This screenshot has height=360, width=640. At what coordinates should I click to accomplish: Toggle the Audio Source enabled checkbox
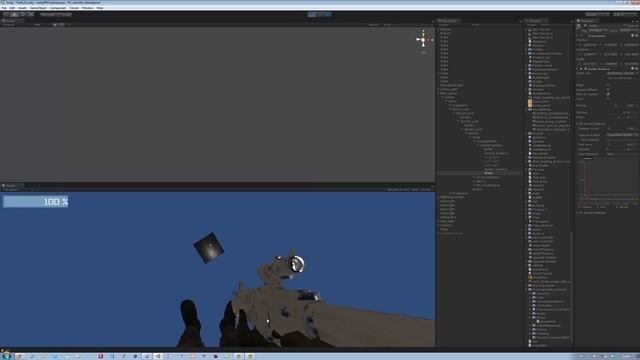[585, 69]
